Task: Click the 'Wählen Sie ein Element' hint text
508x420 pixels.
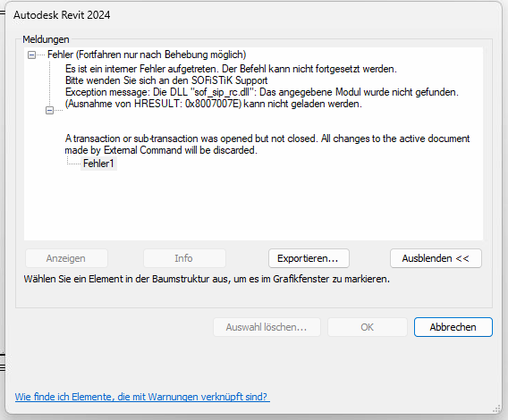Action: [207, 279]
